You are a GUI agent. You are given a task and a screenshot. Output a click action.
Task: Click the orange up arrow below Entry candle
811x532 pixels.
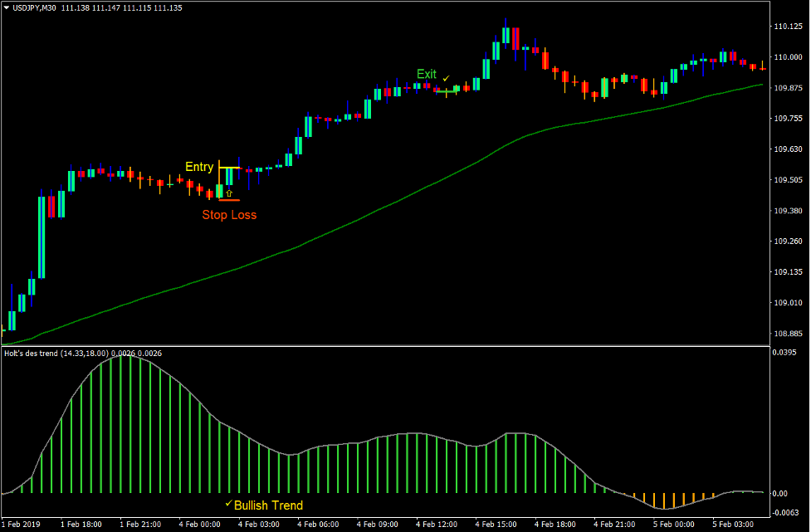tap(229, 193)
